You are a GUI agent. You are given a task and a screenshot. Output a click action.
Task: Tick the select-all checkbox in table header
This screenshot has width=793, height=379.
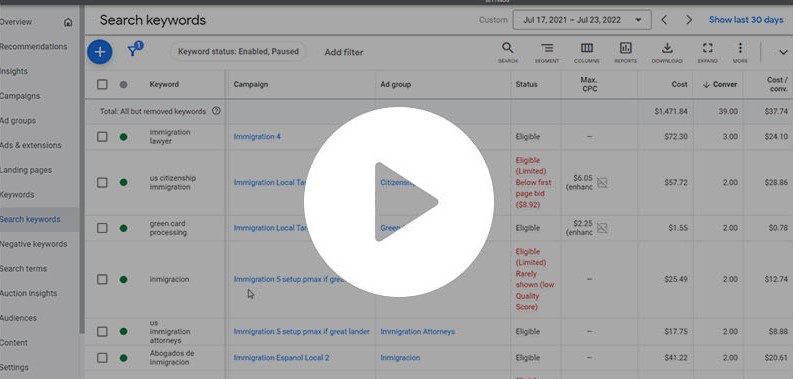click(x=102, y=85)
